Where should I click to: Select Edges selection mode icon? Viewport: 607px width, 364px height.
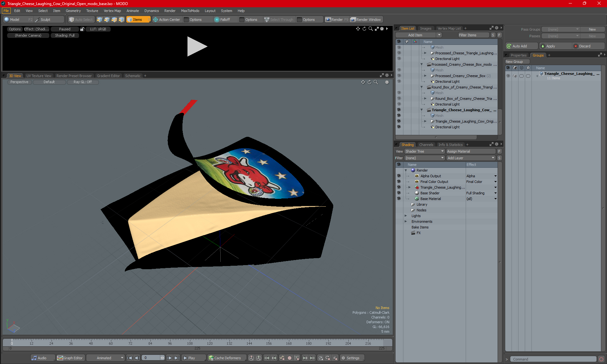tap(107, 20)
